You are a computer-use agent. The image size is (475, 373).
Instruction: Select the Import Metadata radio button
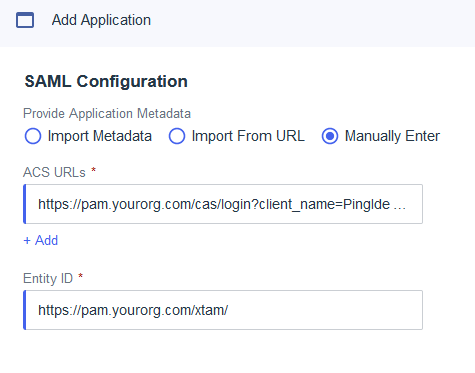coord(33,136)
